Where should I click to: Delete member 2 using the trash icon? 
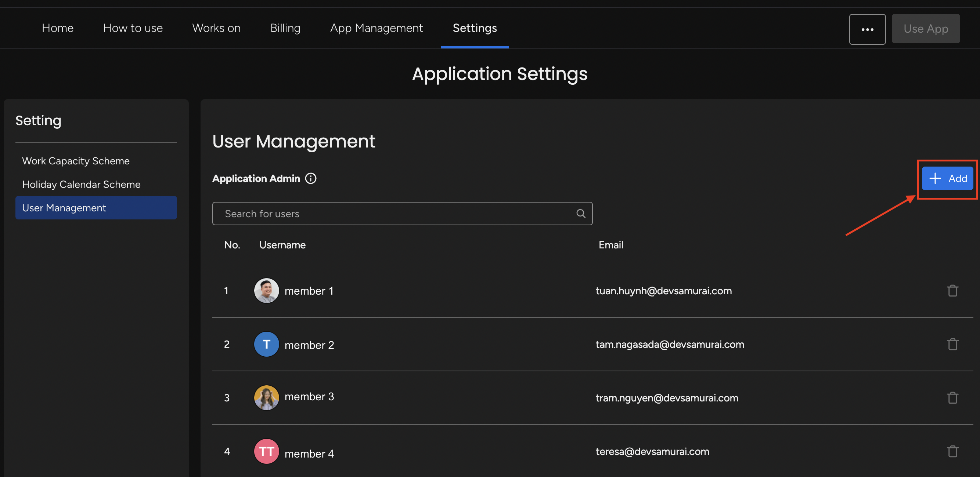[x=952, y=344]
